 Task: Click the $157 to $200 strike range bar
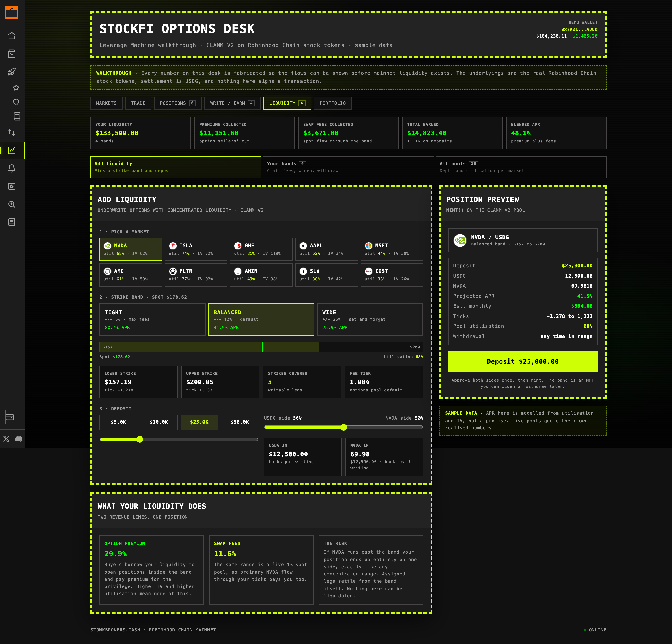[x=261, y=347]
